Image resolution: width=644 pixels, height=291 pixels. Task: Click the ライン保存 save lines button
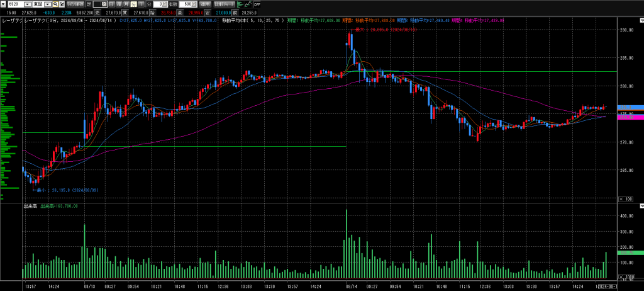76,4
